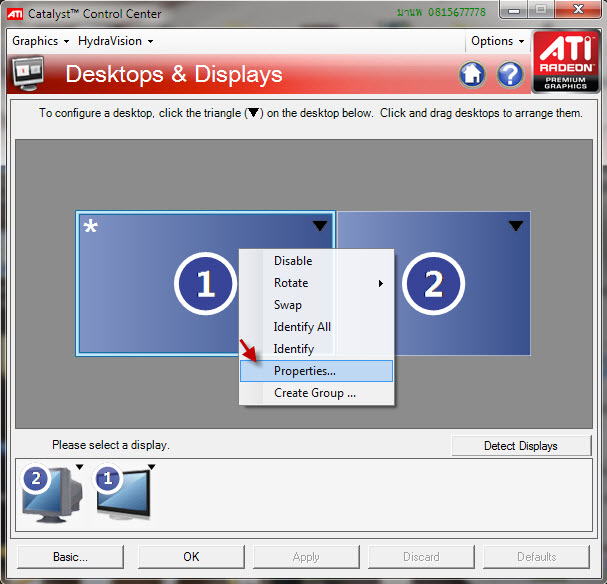Image resolution: width=607 pixels, height=584 pixels.
Task: Open Properties... from the context menu
Action: coord(316,371)
